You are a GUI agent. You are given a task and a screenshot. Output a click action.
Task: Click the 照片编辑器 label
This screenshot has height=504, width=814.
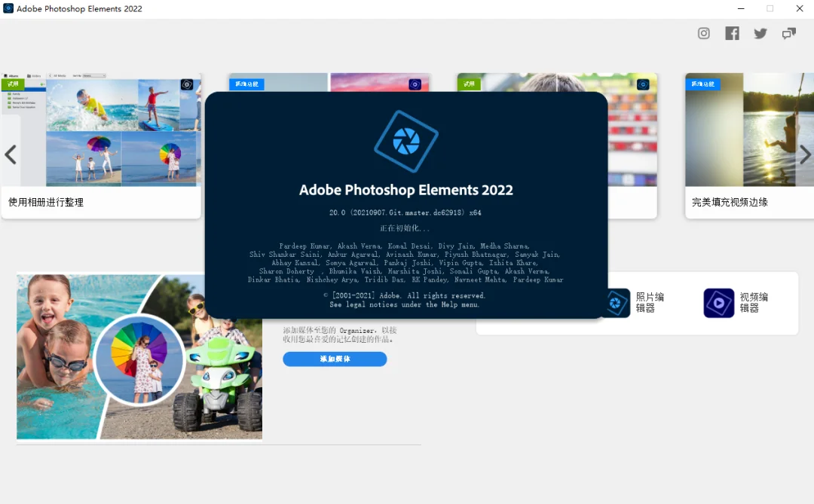pyautogui.click(x=650, y=303)
